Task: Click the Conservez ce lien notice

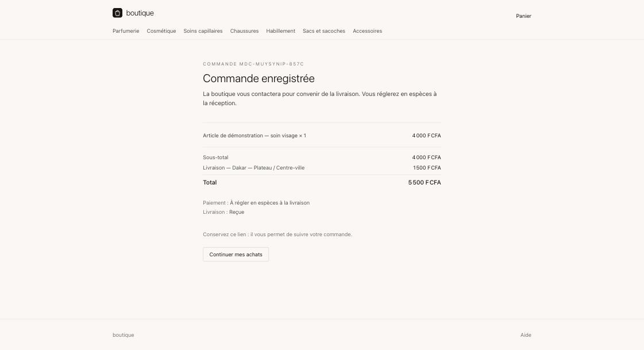Action: 277,234
